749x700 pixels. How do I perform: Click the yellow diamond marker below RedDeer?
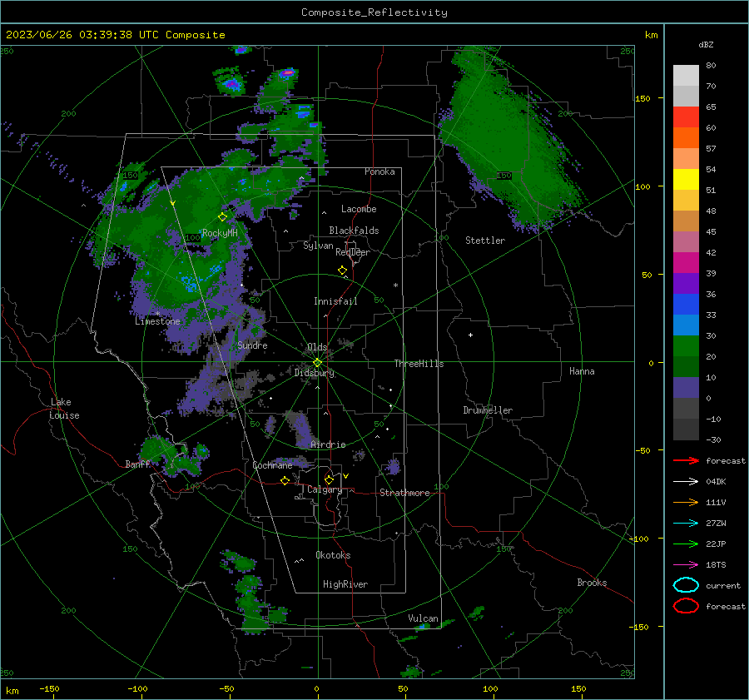(342, 271)
